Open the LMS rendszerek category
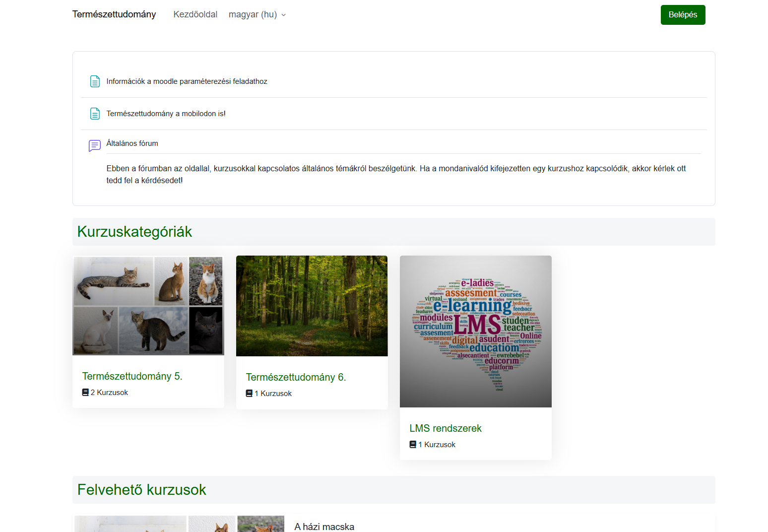The height and width of the screenshot is (532, 768). pos(445,428)
